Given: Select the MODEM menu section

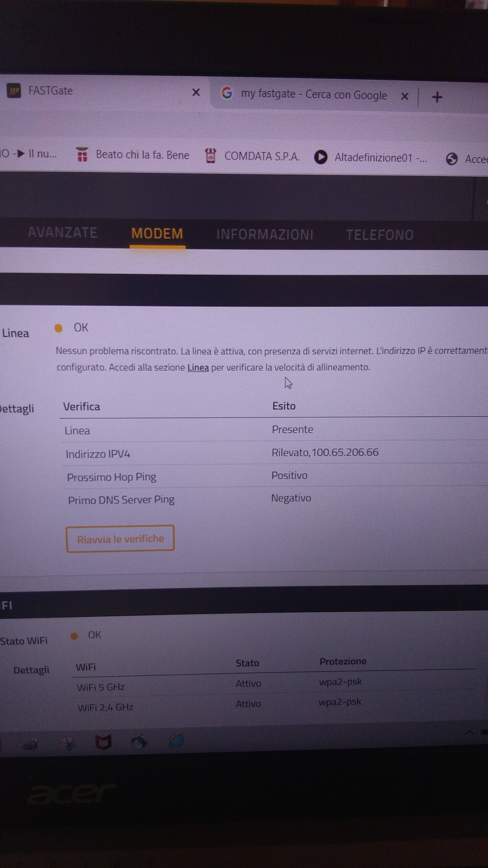Looking at the screenshot, I should click(157, 234).
